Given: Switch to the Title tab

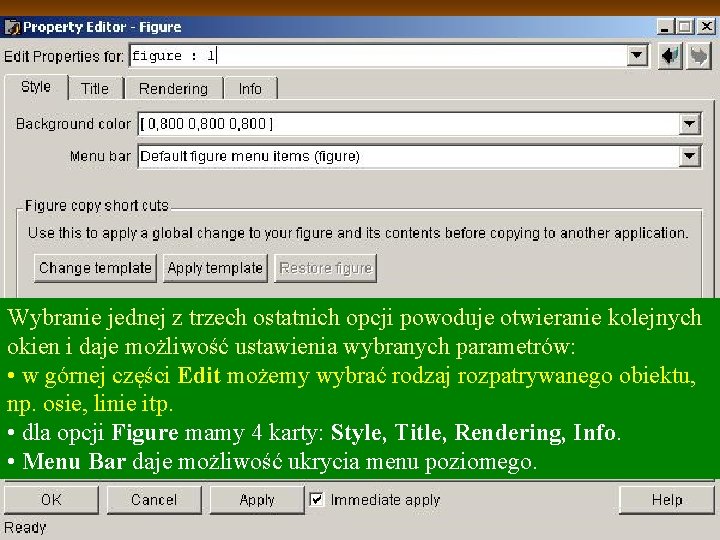Looking at the screenshot, I should 95,88.
